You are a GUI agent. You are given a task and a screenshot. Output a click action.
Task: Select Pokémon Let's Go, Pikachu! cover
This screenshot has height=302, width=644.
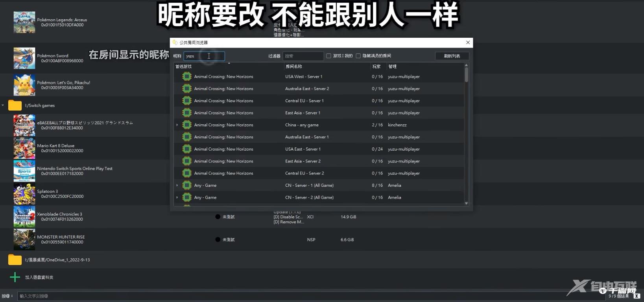click(24, 85)
